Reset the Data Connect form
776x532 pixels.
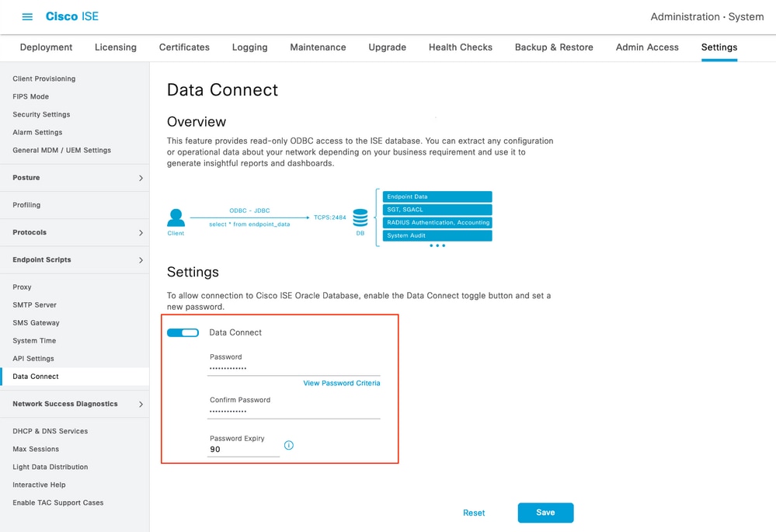pos(474,513)
